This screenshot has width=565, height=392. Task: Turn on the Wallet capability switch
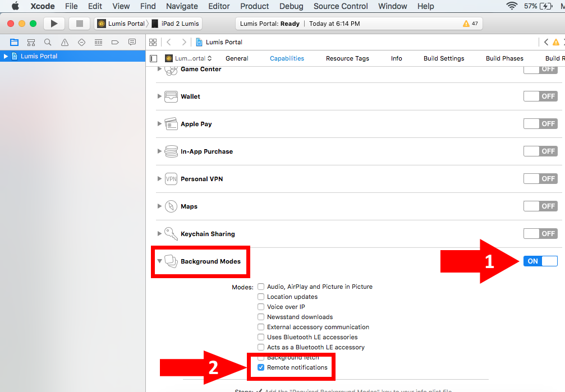(x=540, y=96)
